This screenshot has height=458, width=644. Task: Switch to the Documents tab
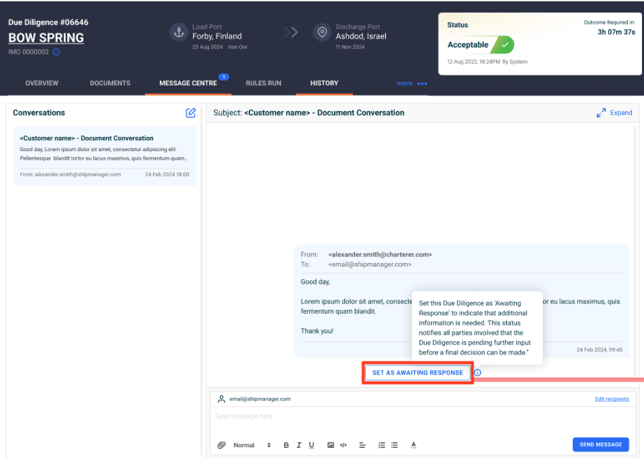[110, 83]
